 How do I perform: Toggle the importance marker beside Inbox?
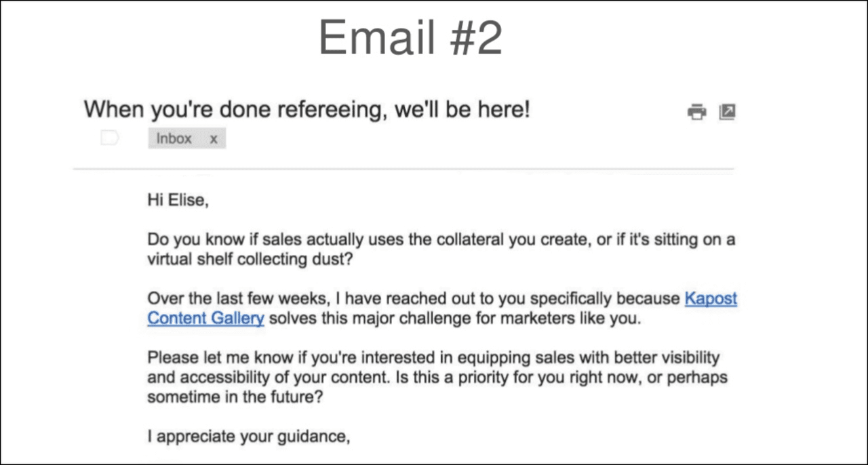click(109, 138)
